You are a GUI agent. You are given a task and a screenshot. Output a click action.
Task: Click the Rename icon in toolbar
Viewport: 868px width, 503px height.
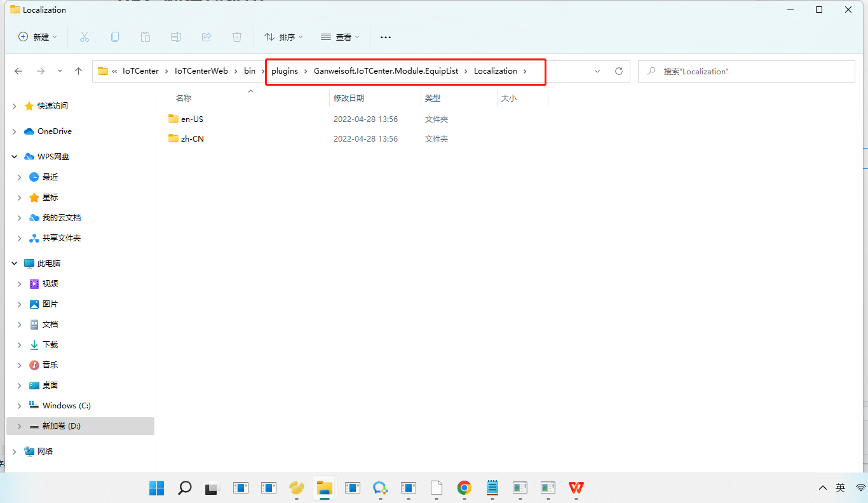[x=176, y=37]
